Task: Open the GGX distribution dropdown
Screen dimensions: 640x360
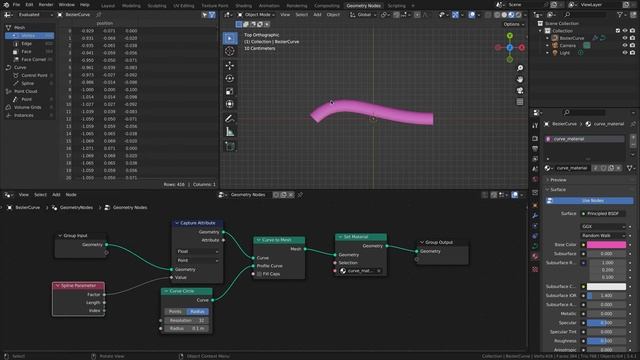Action: tap(603, 226)
